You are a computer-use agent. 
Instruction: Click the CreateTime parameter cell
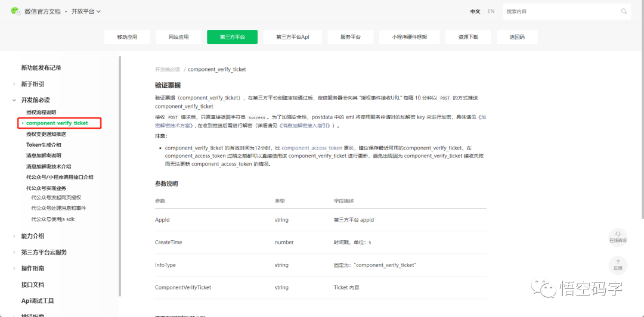point(168,243)
